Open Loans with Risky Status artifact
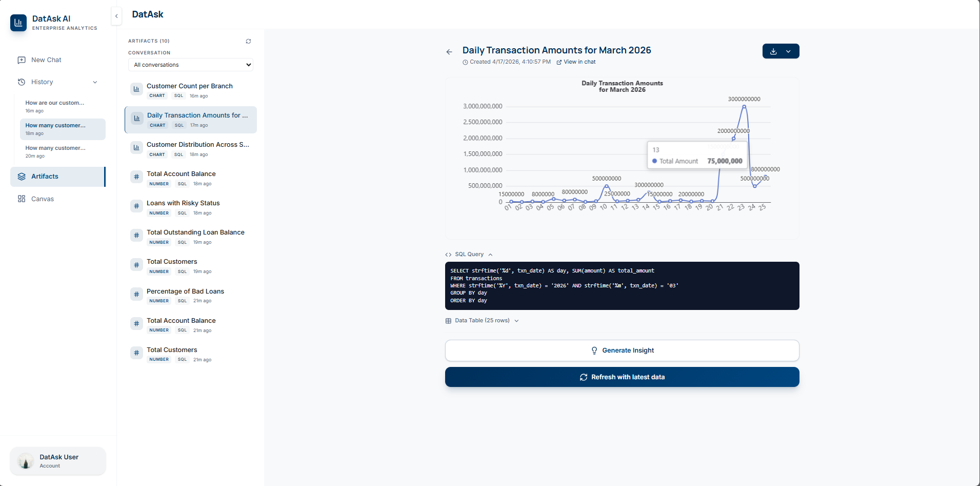 [191, 207]
